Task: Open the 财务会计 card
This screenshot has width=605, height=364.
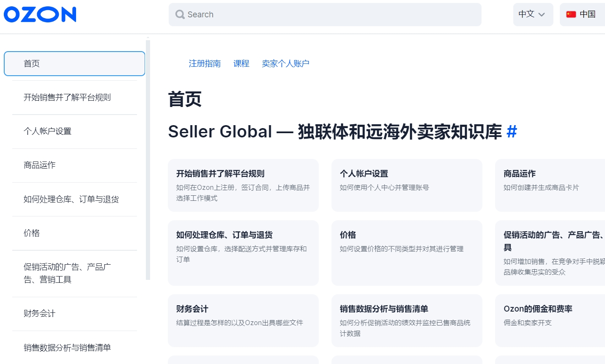Action: (243, 320)
